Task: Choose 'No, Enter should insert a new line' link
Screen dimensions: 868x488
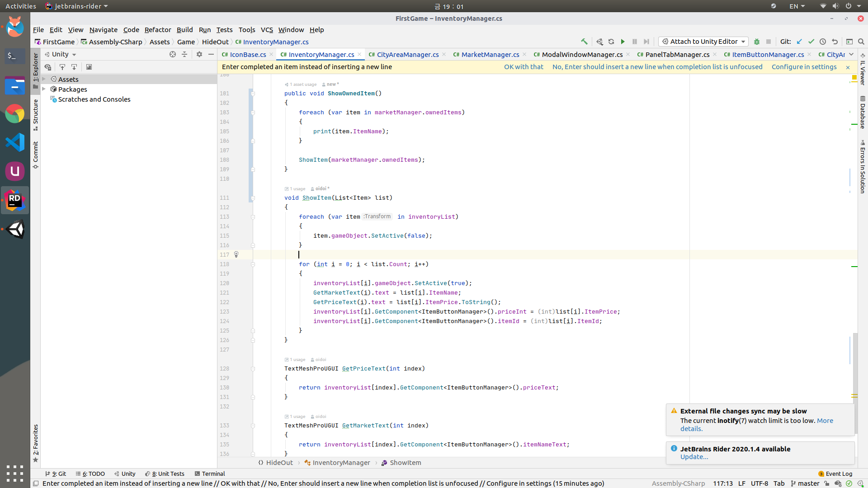Action: (657, 67)
